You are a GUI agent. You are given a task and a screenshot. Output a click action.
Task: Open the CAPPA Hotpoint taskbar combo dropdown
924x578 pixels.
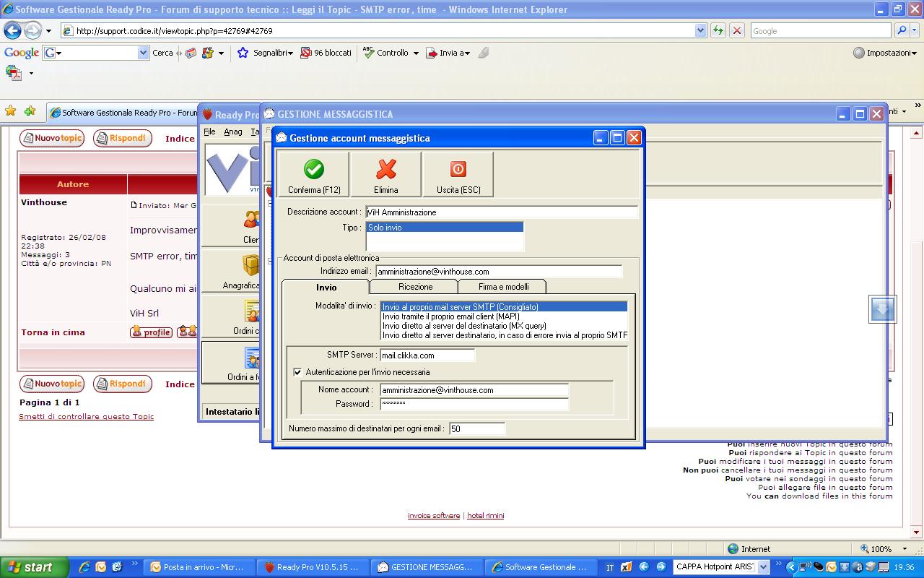(763, 567)
